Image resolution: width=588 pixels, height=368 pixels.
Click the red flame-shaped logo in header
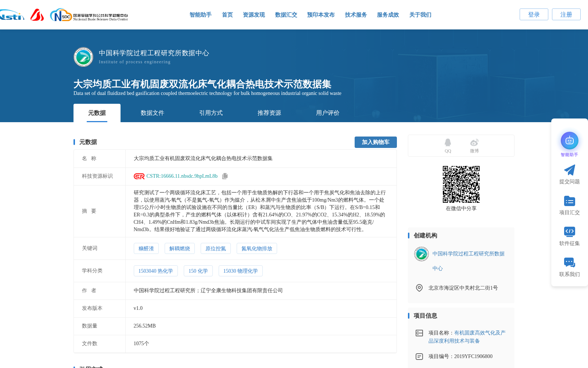(37, 15)
